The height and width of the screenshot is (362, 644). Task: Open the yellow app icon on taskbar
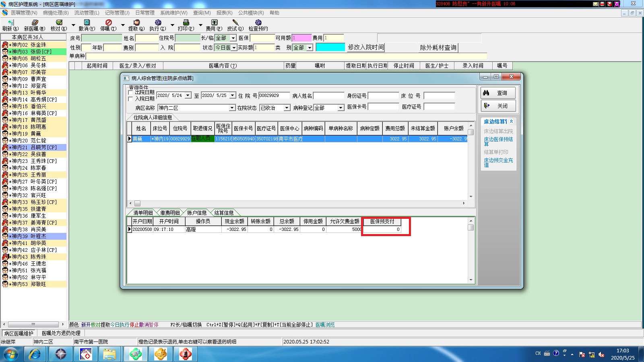[161, 354]
